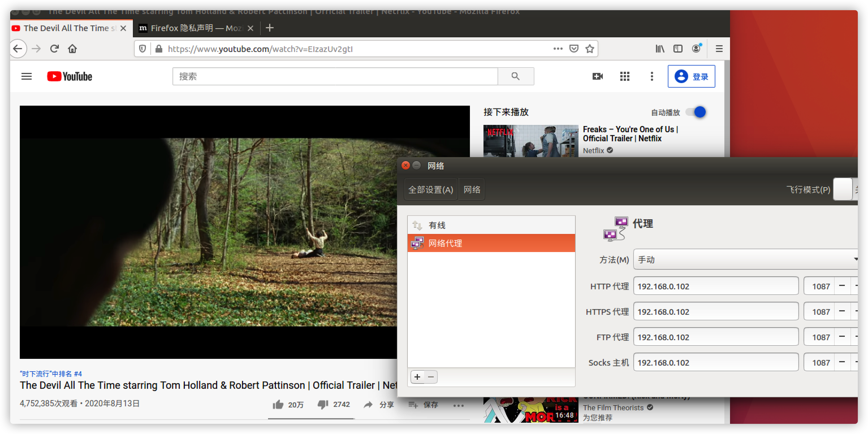Screen dimensions: 868x434
Task: Open YouTube create video camera icon
Action: pyautogui.click(x=597, y=76)
